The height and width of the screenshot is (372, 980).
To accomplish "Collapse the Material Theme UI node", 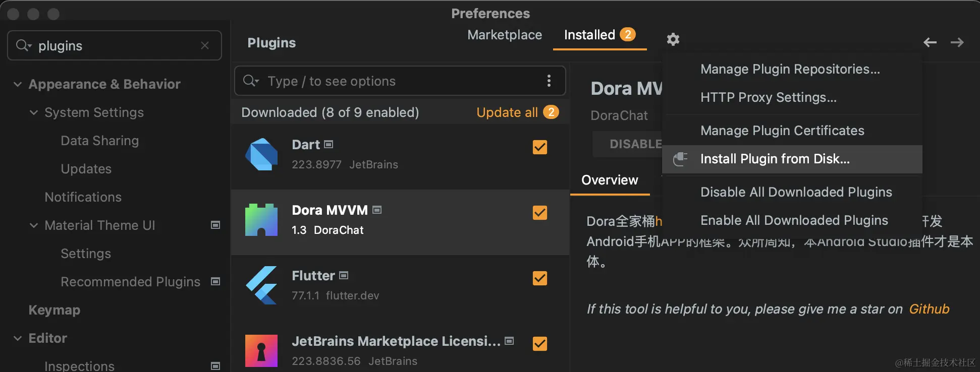I will click(34, 225).
